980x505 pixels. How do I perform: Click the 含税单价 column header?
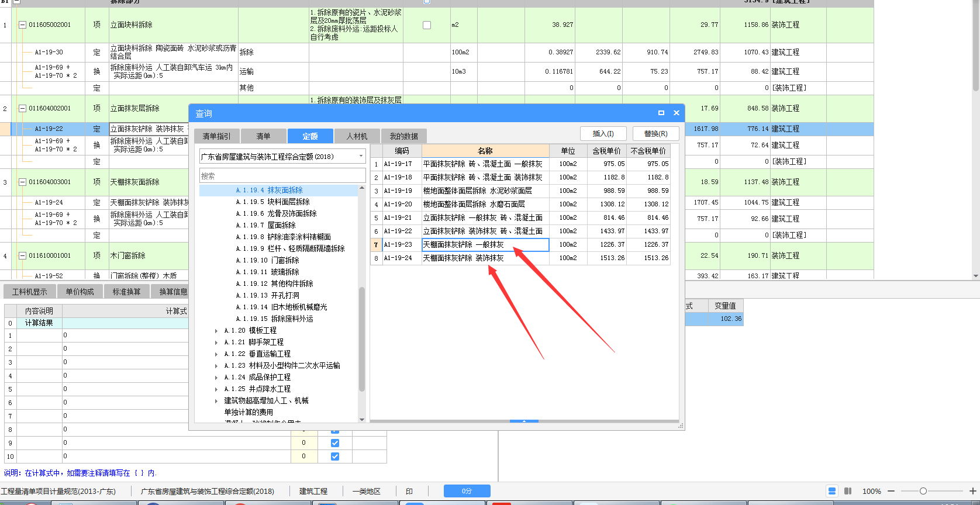606,151
